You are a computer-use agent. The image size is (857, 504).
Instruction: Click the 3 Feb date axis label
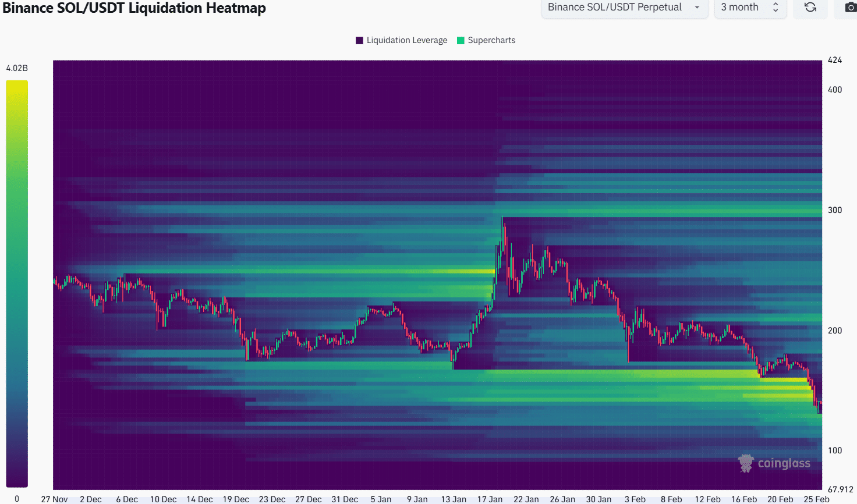[x=635, y=499]
